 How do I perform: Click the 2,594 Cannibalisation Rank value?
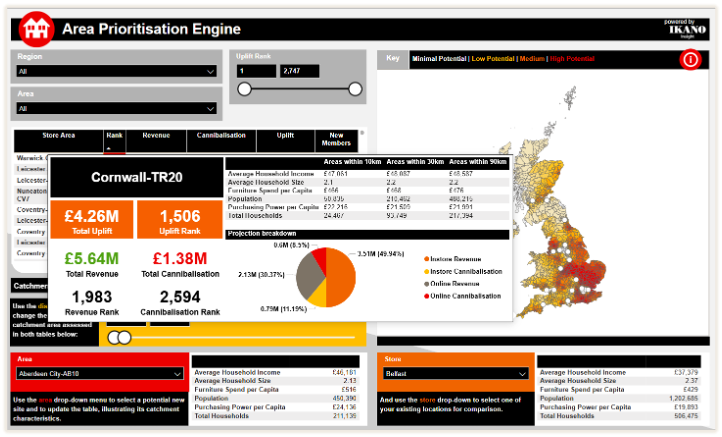pos(180,297)
